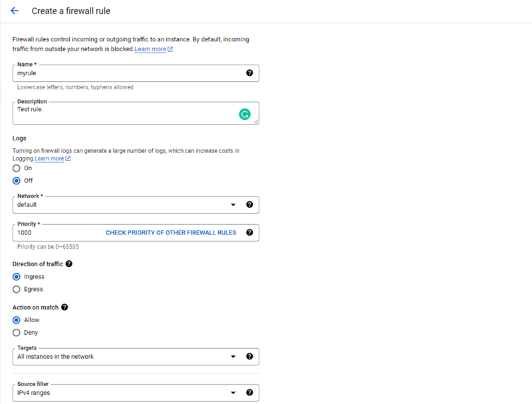Click the 'Lowercase letters, numbers, hyphens allowed' hint

(75, 87)
